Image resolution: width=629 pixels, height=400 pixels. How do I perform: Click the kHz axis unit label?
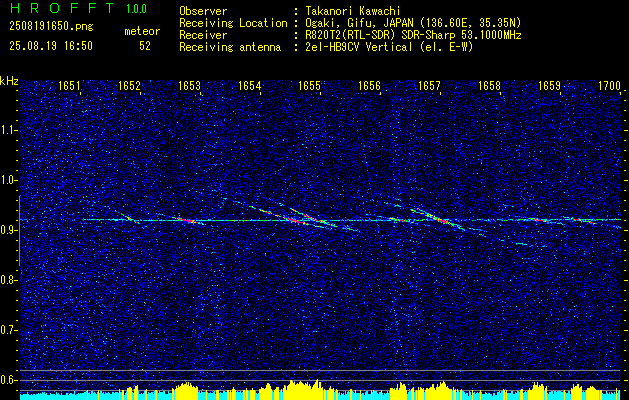pyautogui.click(x=9, y=81)
